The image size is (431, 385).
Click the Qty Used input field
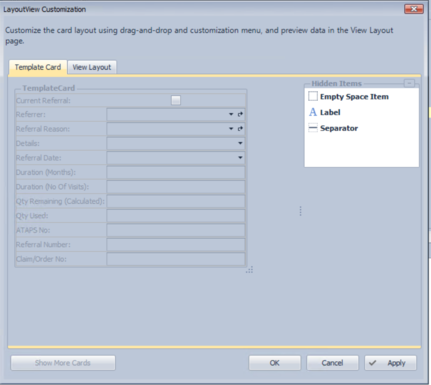(x=176, y=216)
